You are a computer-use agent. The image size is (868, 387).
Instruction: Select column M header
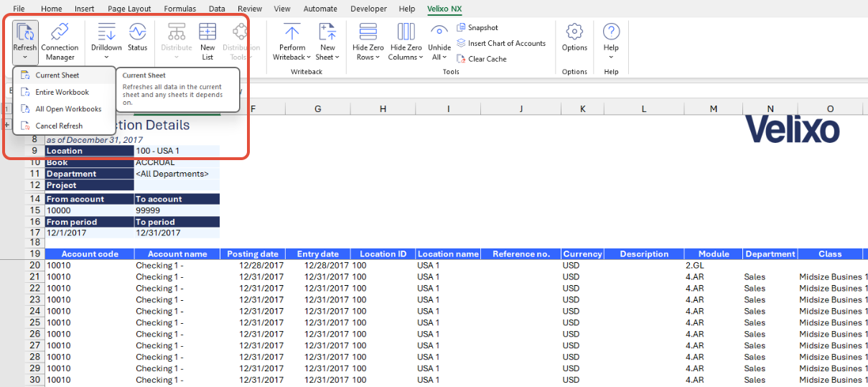click(713, 108)
